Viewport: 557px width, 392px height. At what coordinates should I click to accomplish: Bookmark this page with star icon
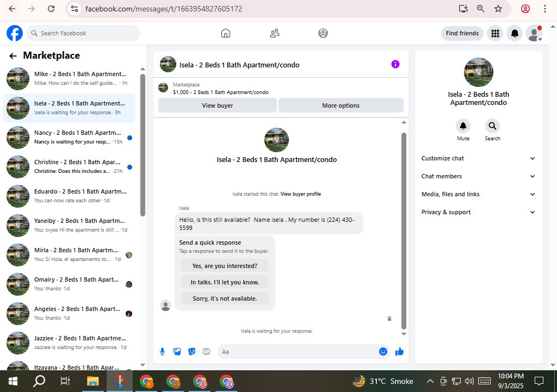click(x=498, y=9)
